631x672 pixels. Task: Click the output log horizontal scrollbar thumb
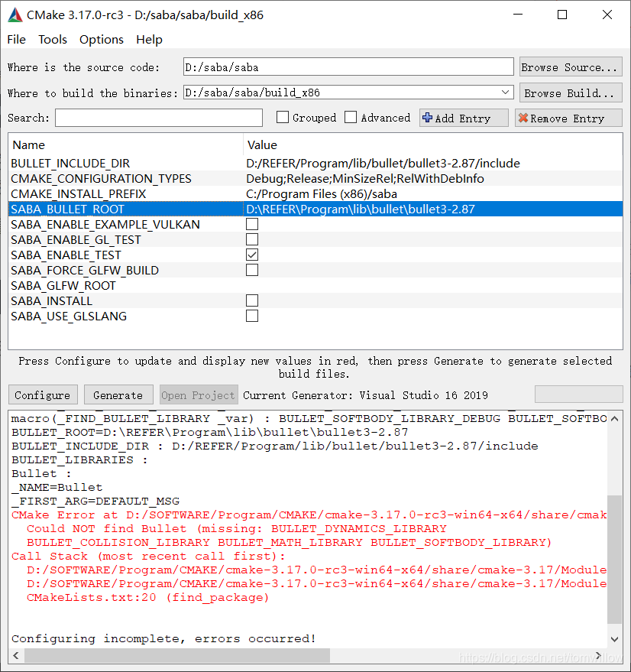pyautogui.click(x=177, y=655)
